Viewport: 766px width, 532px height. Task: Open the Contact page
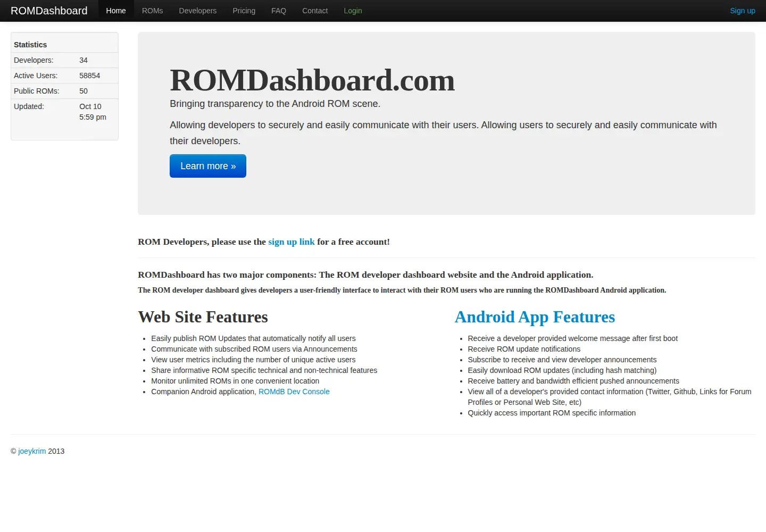click(315, 11)
